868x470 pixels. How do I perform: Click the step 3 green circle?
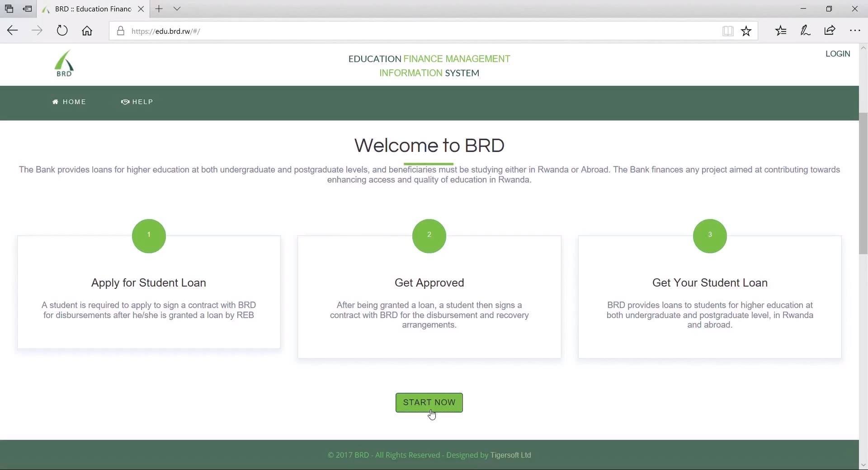coord(710,236)
